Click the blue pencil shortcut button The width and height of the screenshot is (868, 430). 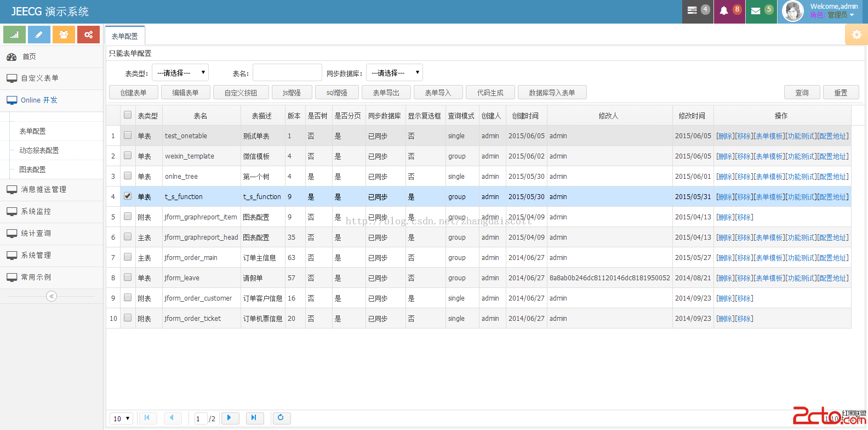(x=39, y=35)
